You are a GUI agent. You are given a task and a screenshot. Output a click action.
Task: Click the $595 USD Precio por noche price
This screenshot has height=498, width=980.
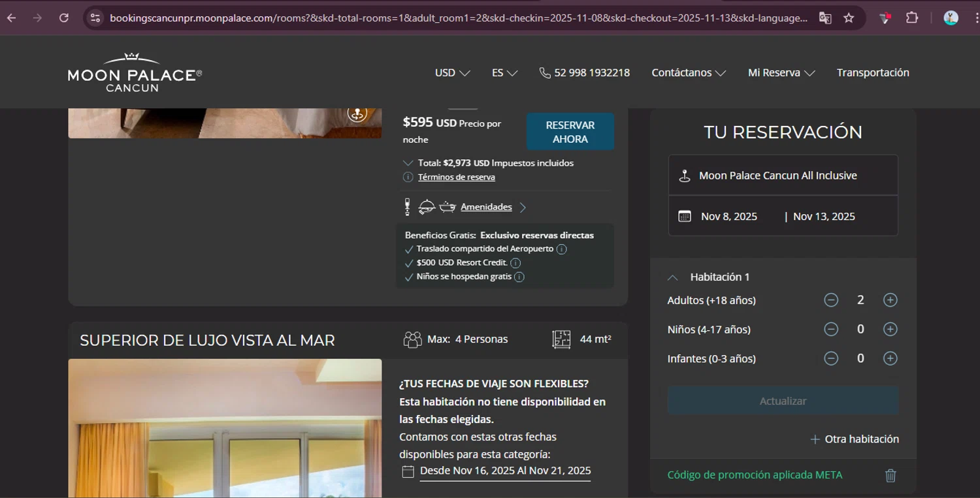[451, 130]
